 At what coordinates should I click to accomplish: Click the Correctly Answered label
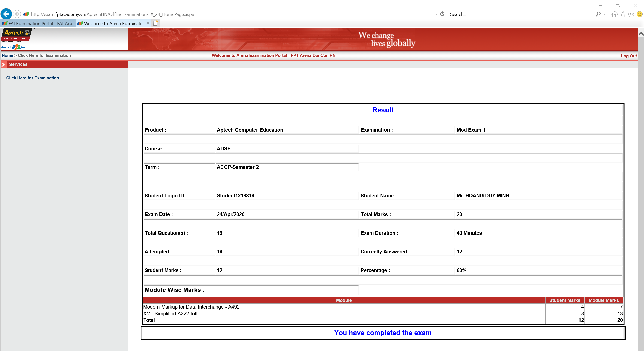point(385,252)
